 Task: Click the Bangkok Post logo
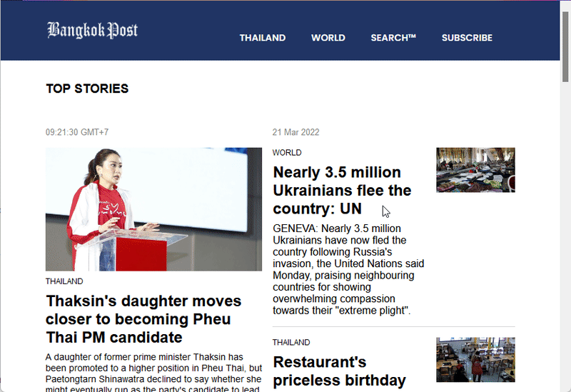coord(92,31)
